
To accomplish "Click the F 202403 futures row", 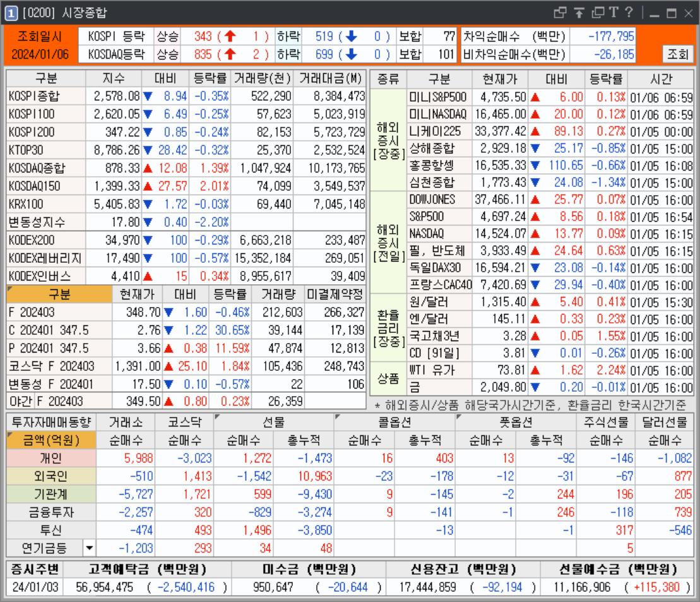I will tap(187, 312).
